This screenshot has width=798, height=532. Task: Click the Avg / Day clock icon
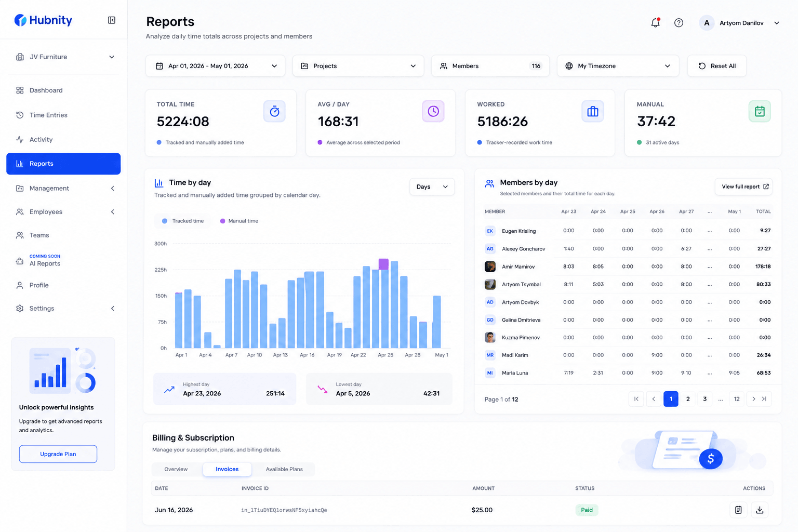[433, 111]
